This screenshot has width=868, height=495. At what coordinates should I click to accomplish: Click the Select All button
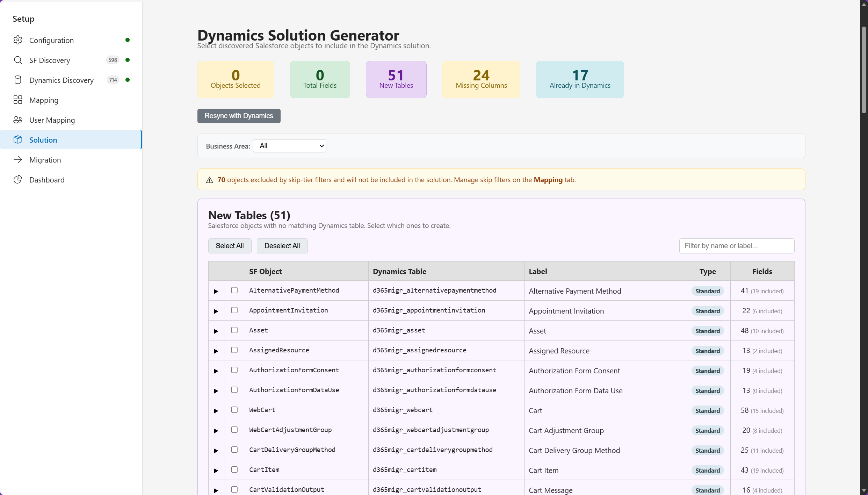(x=230, y=246)
